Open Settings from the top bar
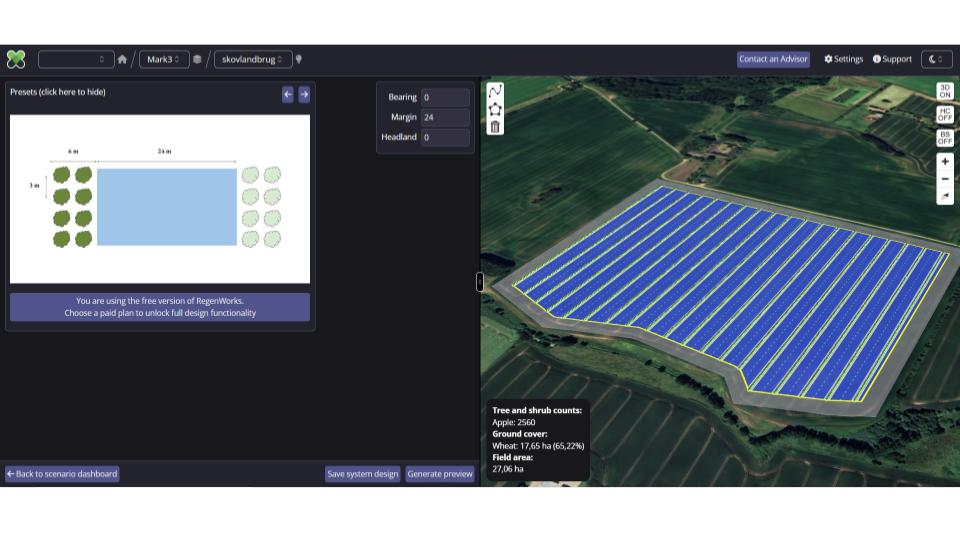This screenshot has height=540, width=960. pyautogui.click(x=843, y=59)
